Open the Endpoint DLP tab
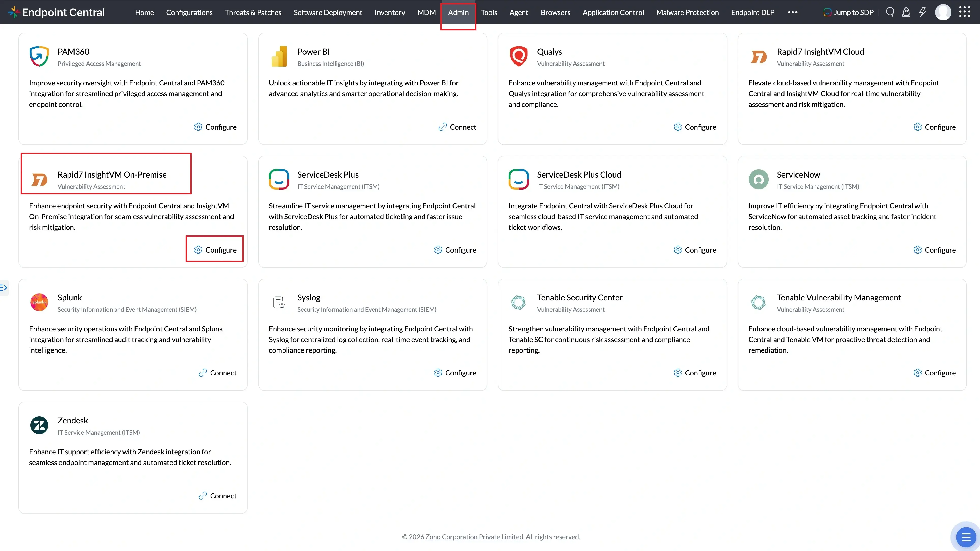The width and height of the screenshot is (980, 551). [x=753, y=12]
